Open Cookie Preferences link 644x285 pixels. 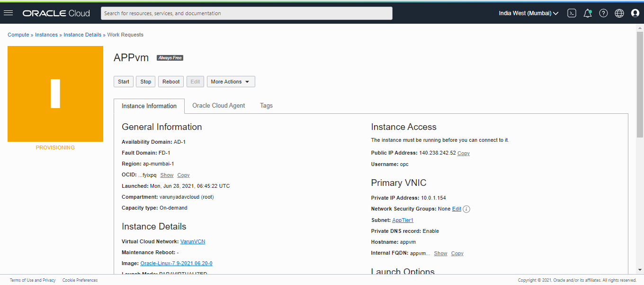(80, 280)
